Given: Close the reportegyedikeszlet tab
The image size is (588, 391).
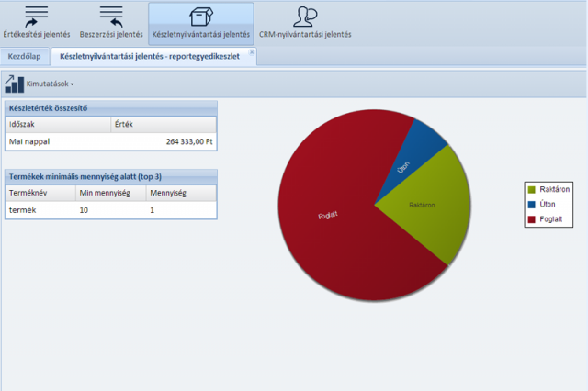Looking at the screenshot, I should (254, 55).
